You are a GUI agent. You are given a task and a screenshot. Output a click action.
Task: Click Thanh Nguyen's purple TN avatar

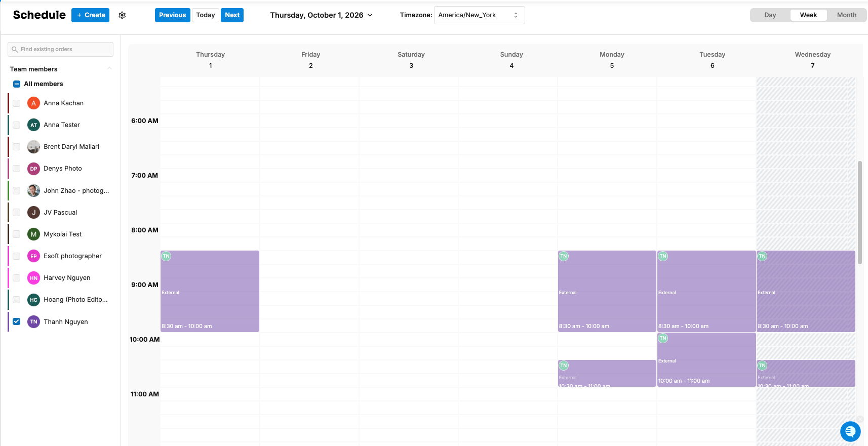(x=33, y=321)
